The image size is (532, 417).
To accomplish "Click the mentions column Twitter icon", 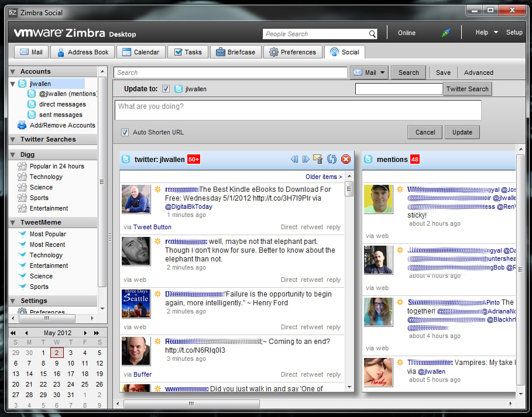I will coord(368,159).
